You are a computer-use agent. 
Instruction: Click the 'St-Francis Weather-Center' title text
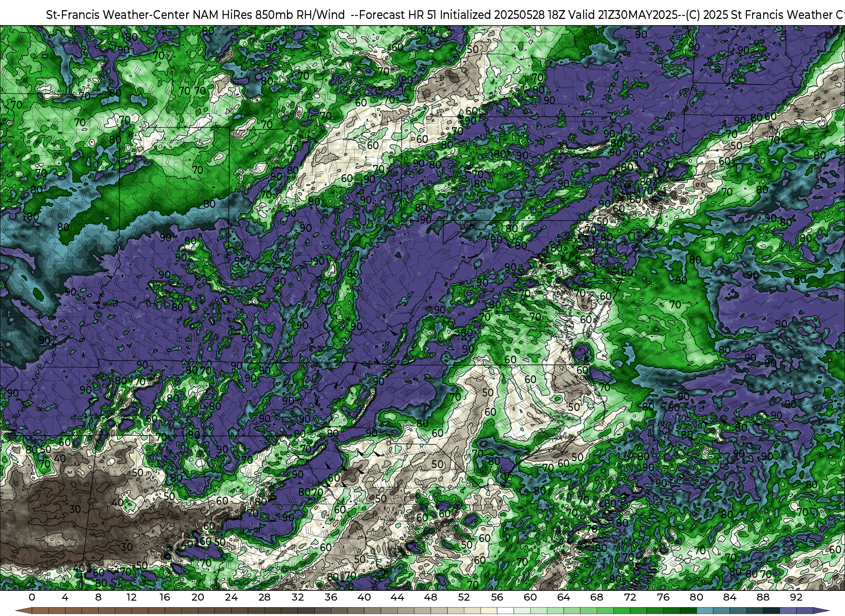[118, 15]
